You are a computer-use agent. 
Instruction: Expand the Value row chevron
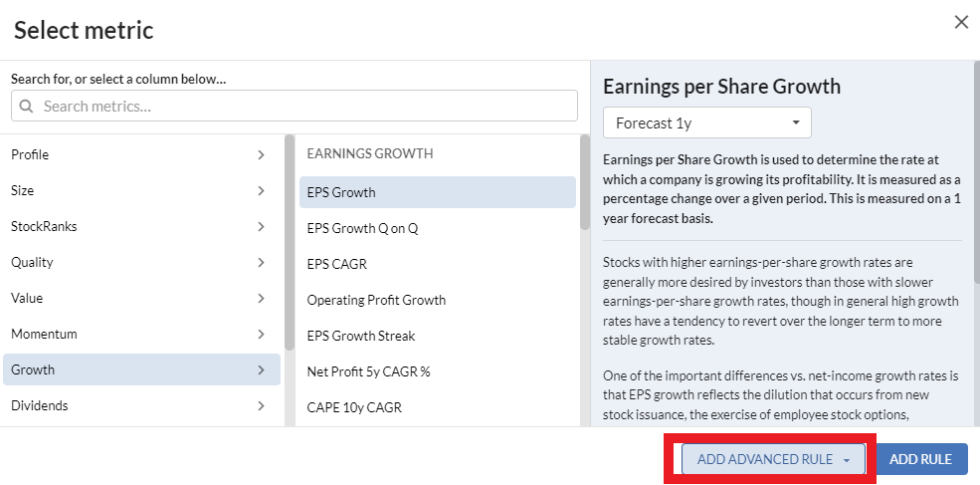[262, 298]
